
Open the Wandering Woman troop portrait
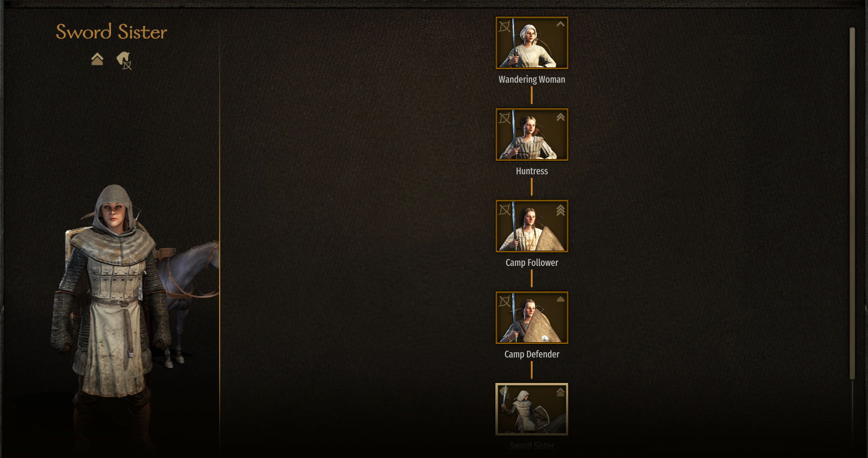532,43
